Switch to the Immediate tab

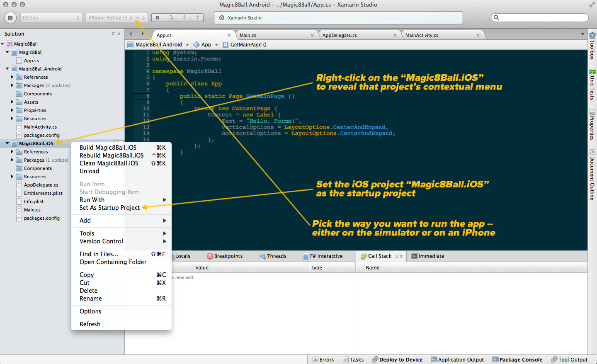click(427, 256)
